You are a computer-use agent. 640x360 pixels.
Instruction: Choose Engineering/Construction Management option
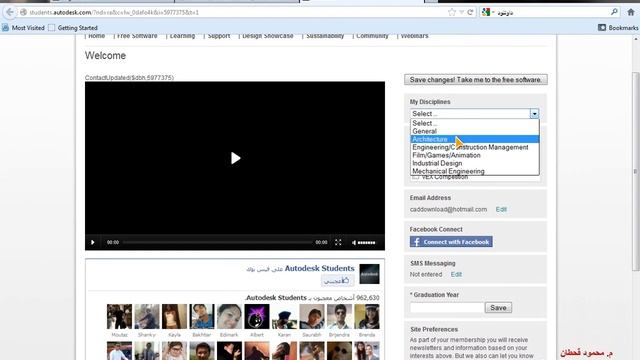(475, 147)
